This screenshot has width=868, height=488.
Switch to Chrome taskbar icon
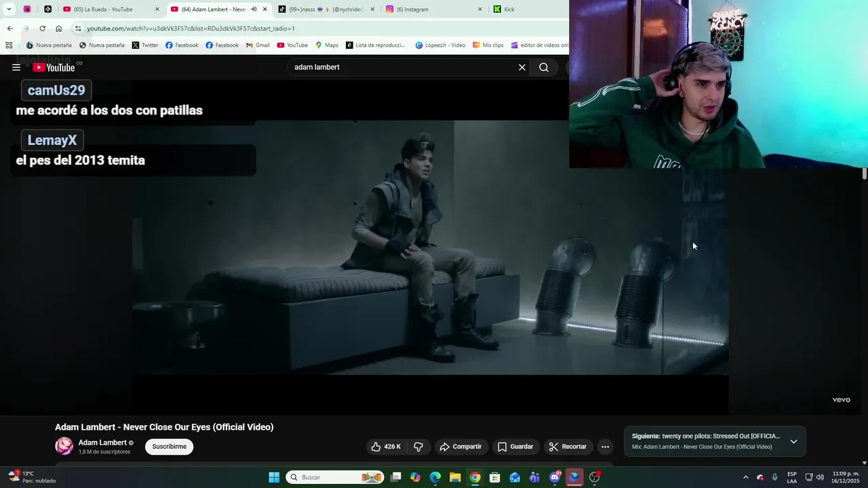pyautogui.click(x=475, y=477)
